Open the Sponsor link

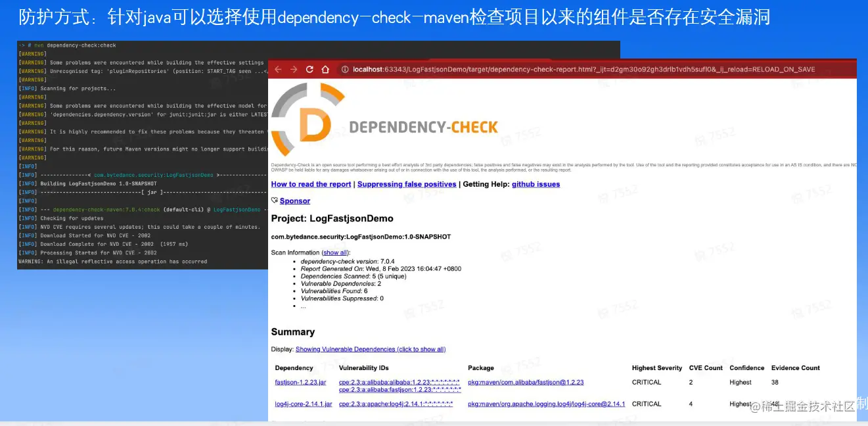coord(295,201)
